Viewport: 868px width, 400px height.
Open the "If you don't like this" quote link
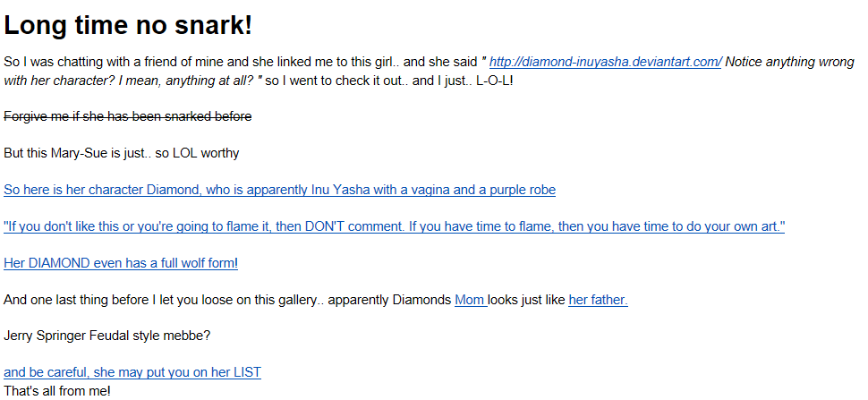pos(394,226)
